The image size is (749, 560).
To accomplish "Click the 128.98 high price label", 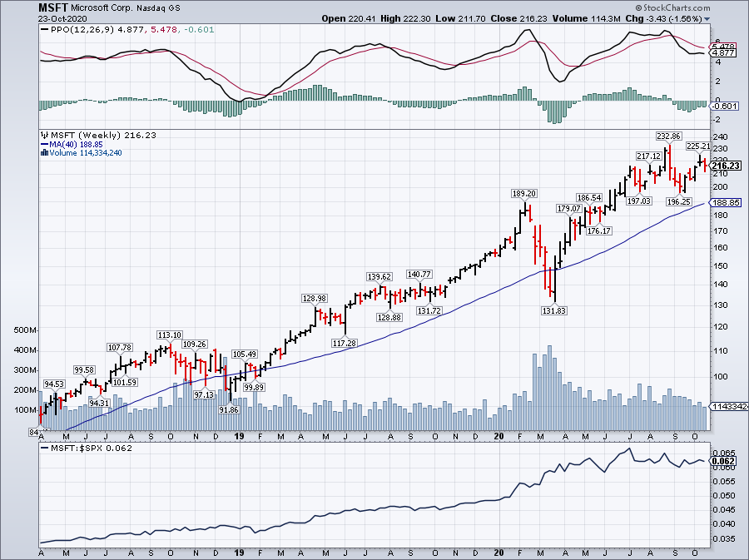I will coord(315,299).
